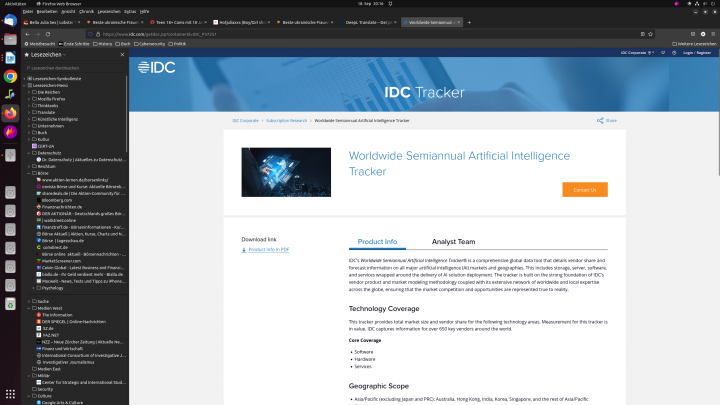Bookmark this page with star icon
720x405 pixels.
[651, 34]
